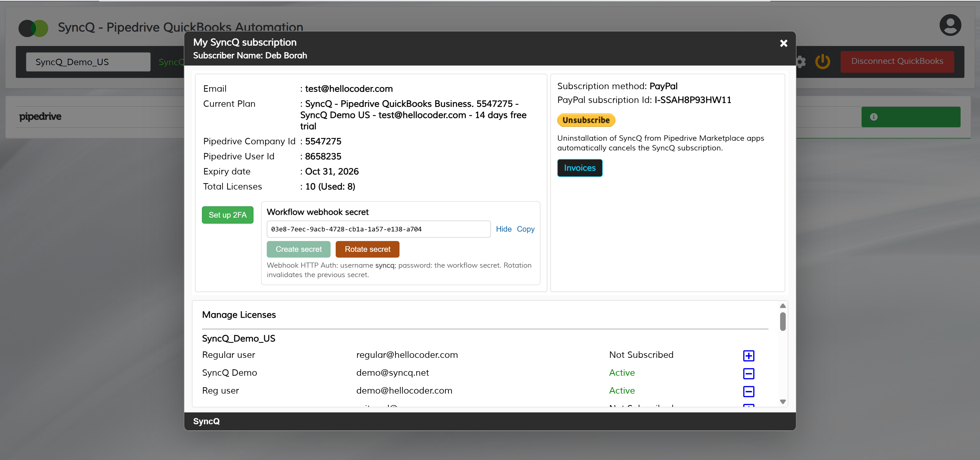The image size is (980, 460).
Task: Select the SyncQ_Demo_US company field
Action: click(x=88, y=62)
